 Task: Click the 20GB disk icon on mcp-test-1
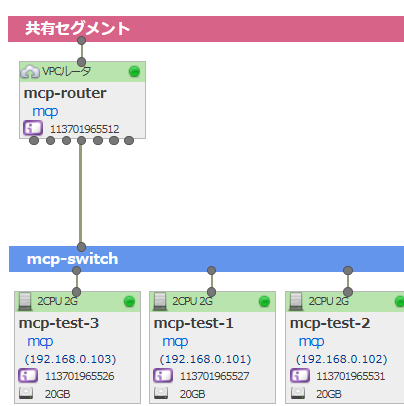click(x=161, y=393)
